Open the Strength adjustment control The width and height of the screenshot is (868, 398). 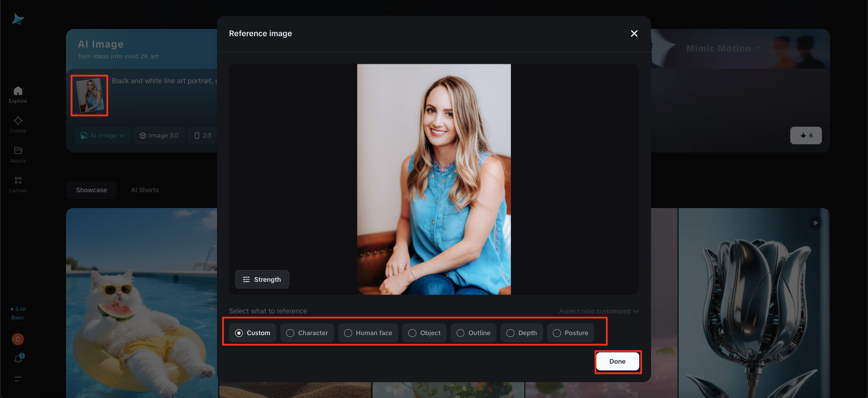click(x=262, y=280)
